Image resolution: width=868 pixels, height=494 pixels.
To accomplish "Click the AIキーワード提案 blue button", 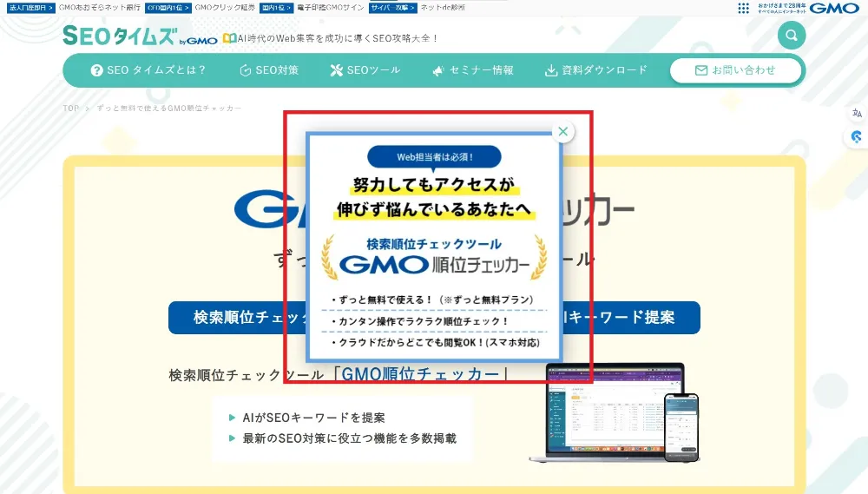I will [x=630, y=318].
